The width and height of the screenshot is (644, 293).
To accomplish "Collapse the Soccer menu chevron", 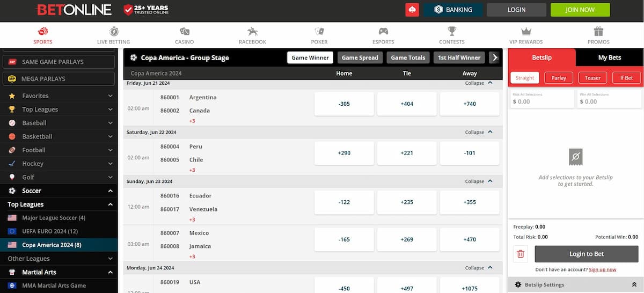I will (x=110, y=191).
